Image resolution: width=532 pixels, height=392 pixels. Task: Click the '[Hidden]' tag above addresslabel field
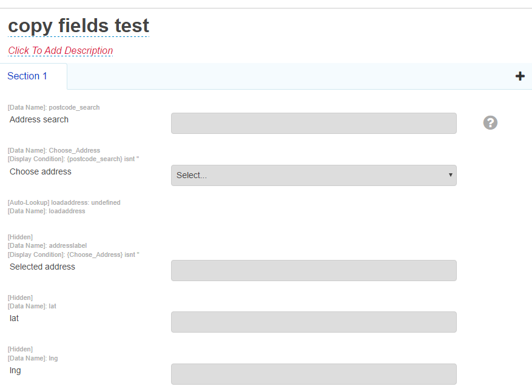click(x=20, y=237)
